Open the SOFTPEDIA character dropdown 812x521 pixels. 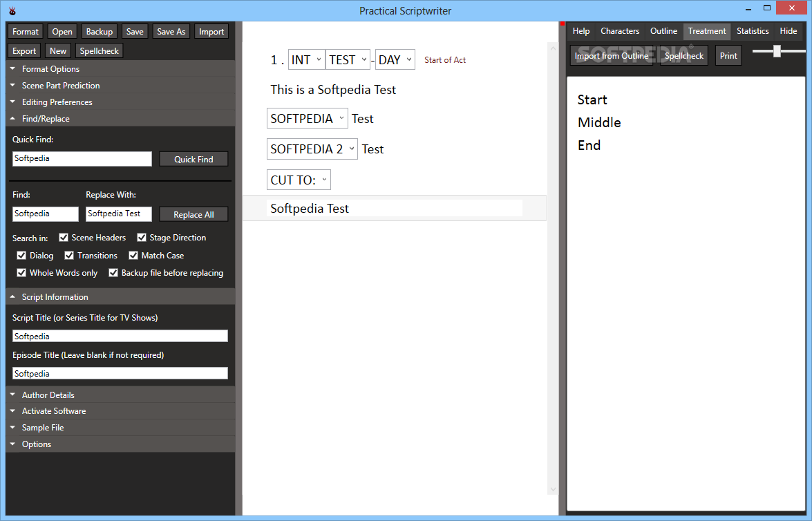point(308,119)
